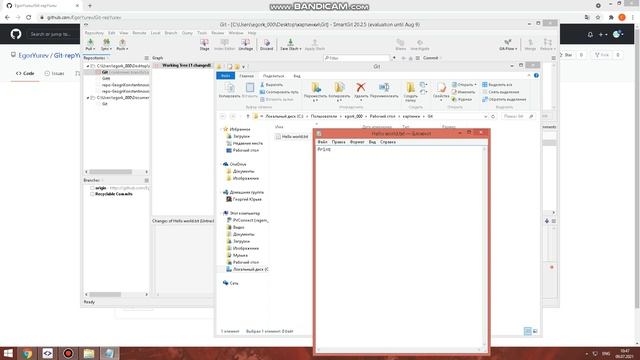Click the Rebase icon in SmartGit toolbar
The width and height of the screenshot is (640, 360).
(547, 42)
